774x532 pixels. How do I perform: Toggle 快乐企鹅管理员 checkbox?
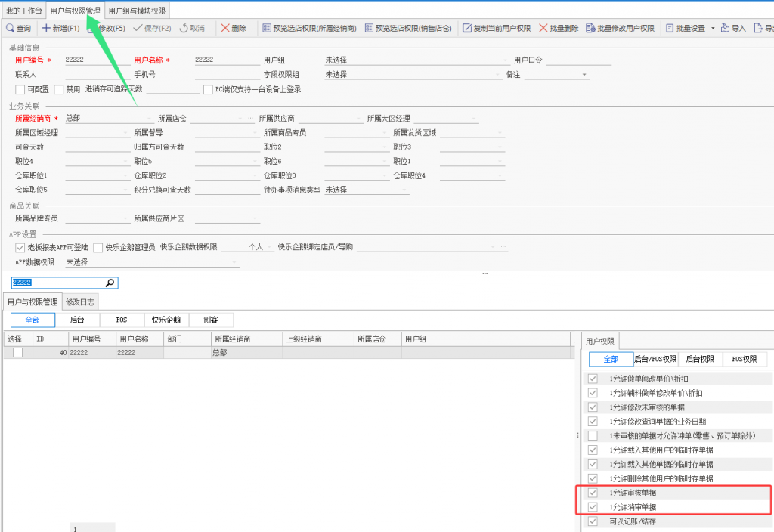[x=98, y=247]
